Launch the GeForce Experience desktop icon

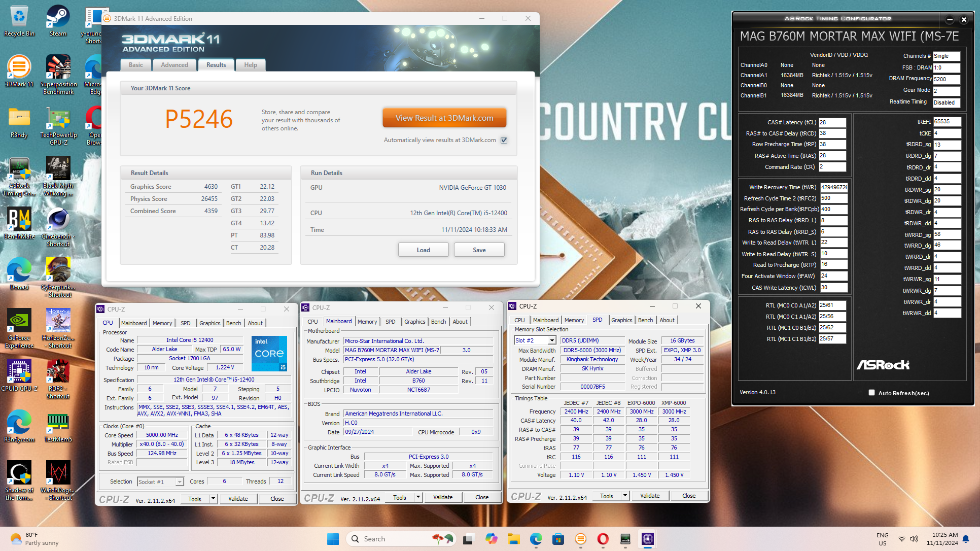(19, 328)
